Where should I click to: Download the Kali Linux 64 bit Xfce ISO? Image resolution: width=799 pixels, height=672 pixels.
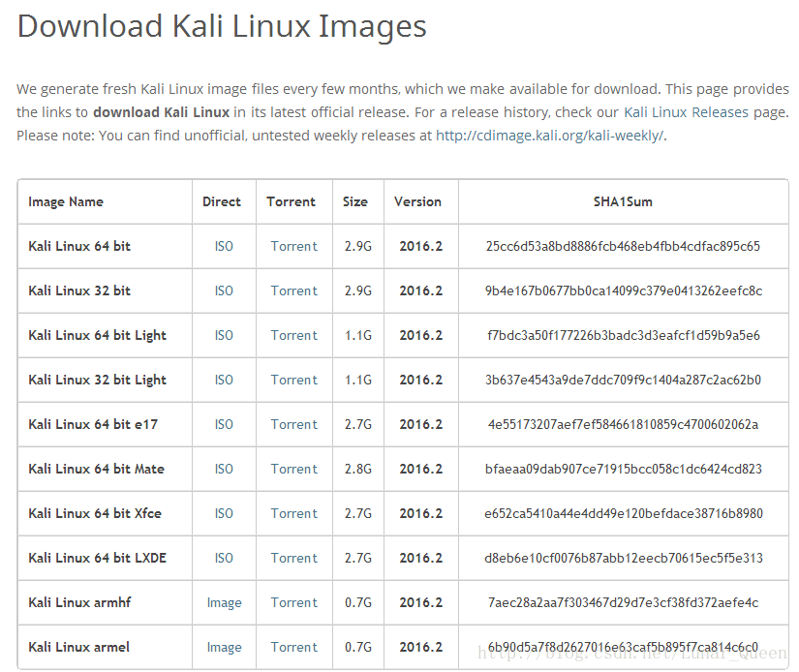click(x=224, y=513)
